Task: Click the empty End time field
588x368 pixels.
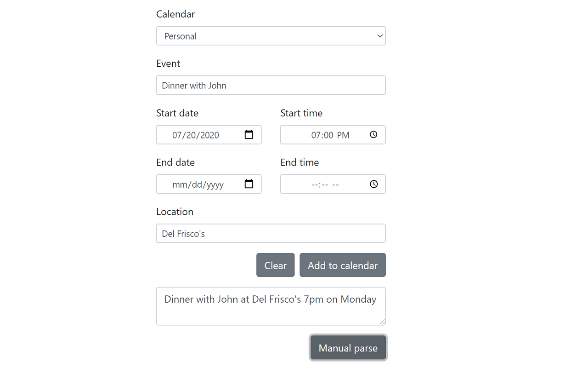Action: 333,184
